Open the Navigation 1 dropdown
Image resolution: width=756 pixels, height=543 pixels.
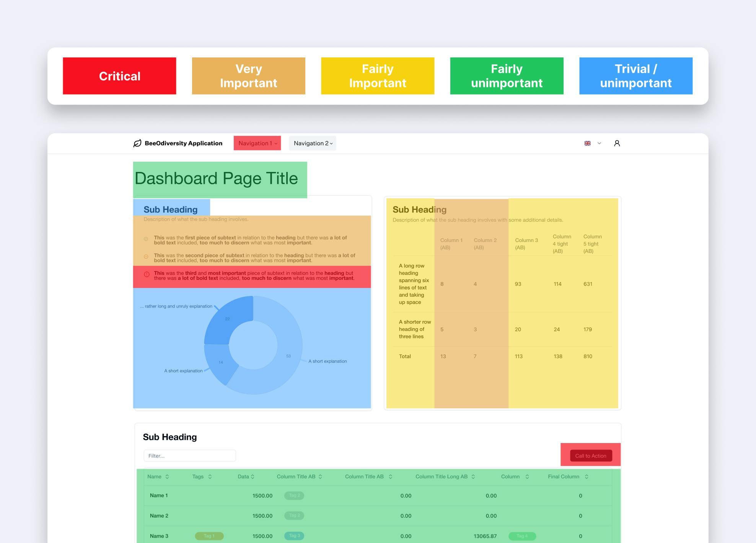(x=257, y=143)
